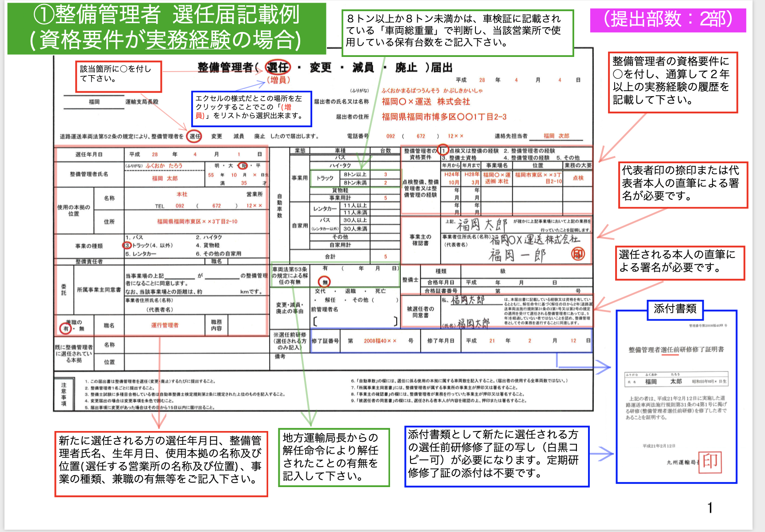The image size is (765, 532).
Task: Select the certificate number 2008福40××
Action: (x=380, y=341)
